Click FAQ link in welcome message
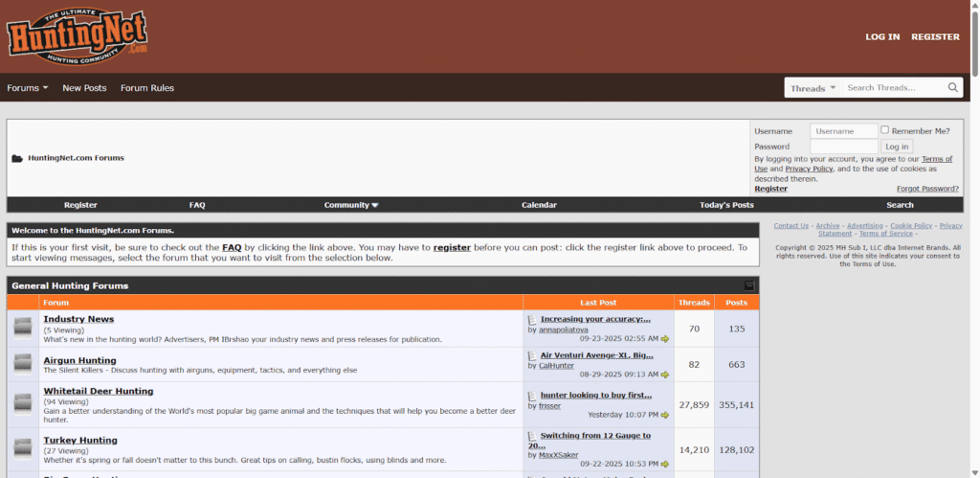Screen dimensions: 980x478 (232, 248)
